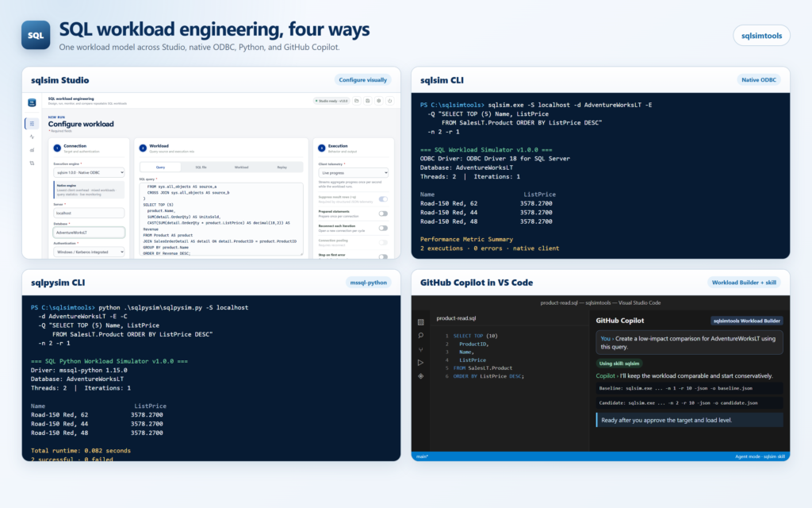
Task: Click Road-150 Red, 62 row in sqlsim CLI
Action: coord(486,204)
